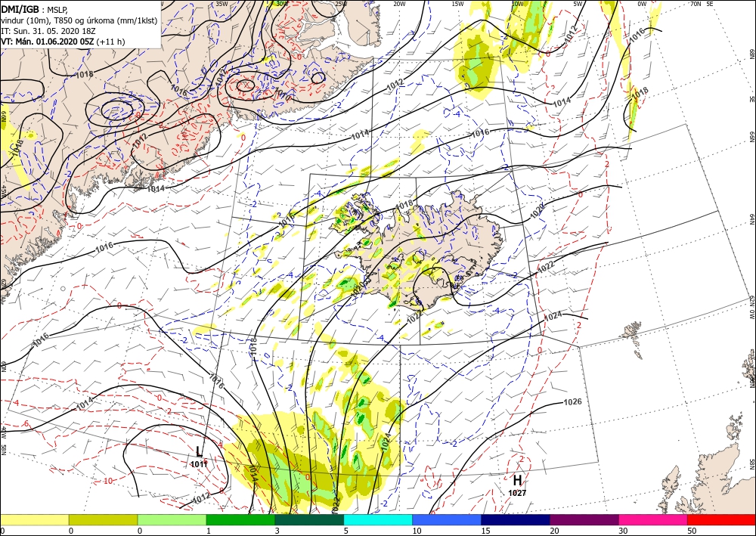Click the 'L' low pressure marker
Image resolution: width=756 pixels, height=536 pixels.
(199, 451)
